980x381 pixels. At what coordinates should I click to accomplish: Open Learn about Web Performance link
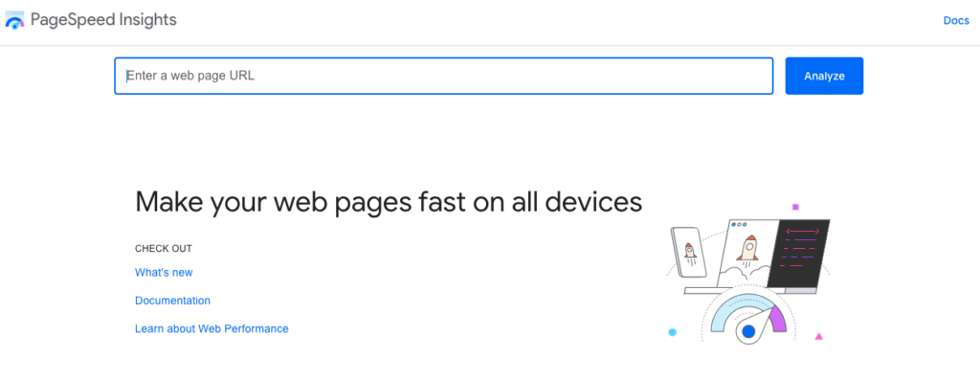[x=212, y=329]
